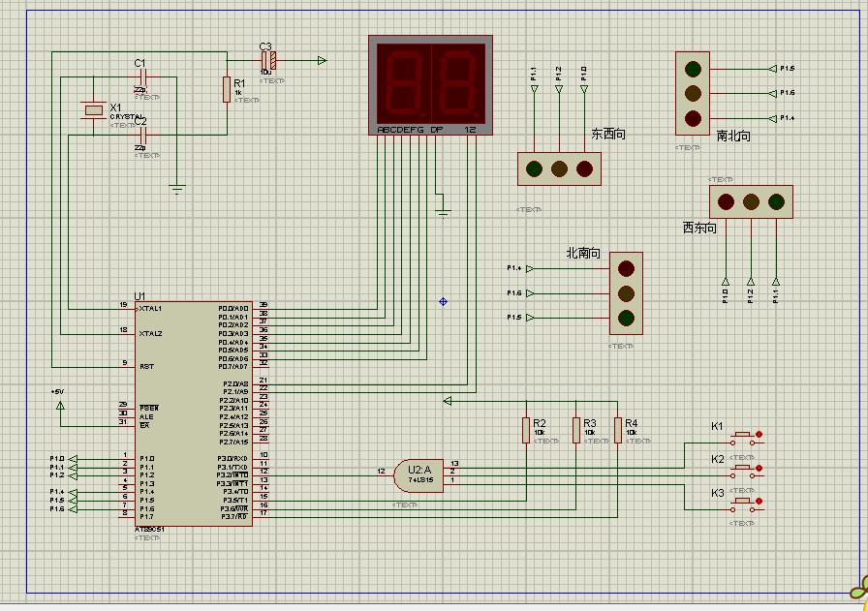Click the 北南向 label text
The image size is (868, 611).
(583, 254)
